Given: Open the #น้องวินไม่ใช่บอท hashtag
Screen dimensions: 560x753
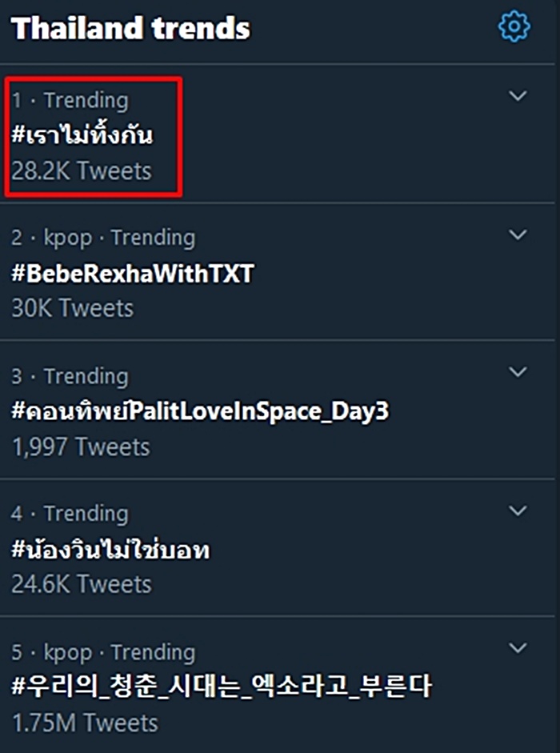Looking at the screenshot, I should [x=111, y=550].
